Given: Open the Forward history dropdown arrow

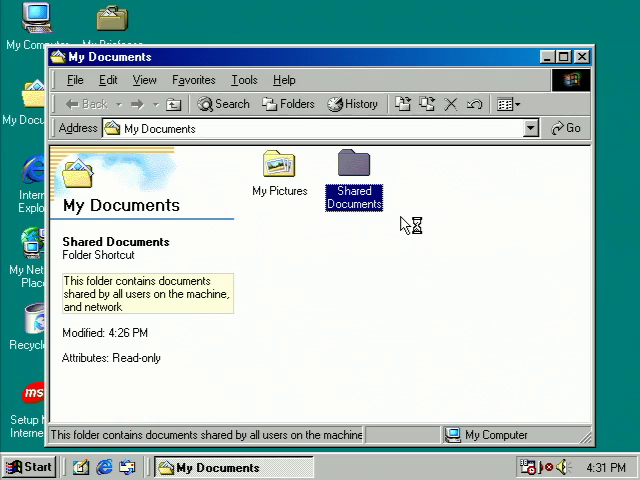Looking at the screenshot, I should pyautogui.click(x=156, y=104).
